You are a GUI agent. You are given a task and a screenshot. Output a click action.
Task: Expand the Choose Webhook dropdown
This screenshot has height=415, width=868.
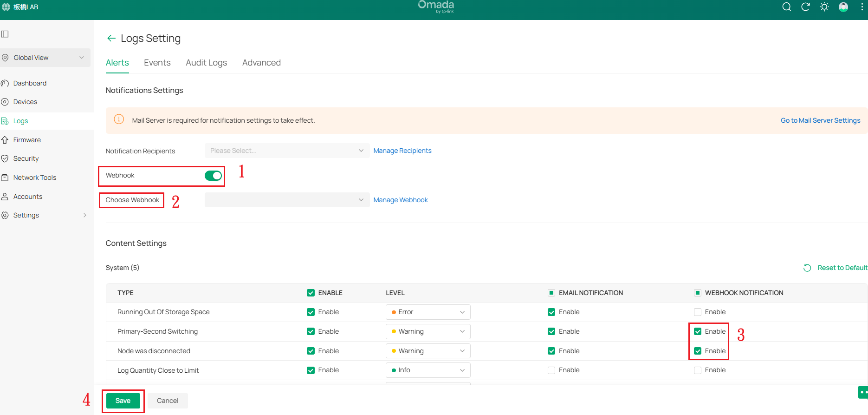coord(287,200)
